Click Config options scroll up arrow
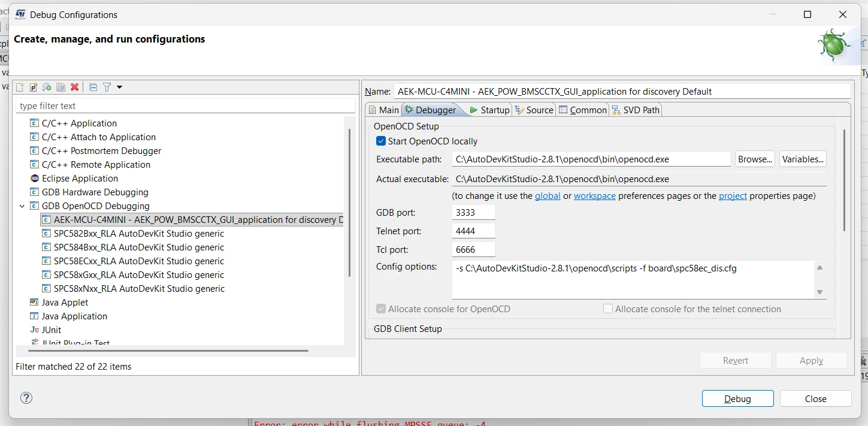Image resolution: width=868 pixels, height=426 pixels. (x=820, y=268)
